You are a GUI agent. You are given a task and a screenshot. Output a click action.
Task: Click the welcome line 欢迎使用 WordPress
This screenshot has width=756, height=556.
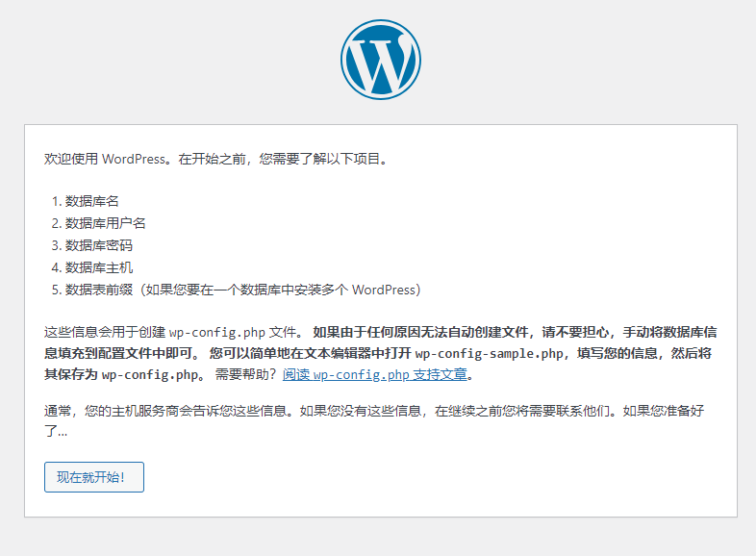pyautogui.click(x=216, y=159)
